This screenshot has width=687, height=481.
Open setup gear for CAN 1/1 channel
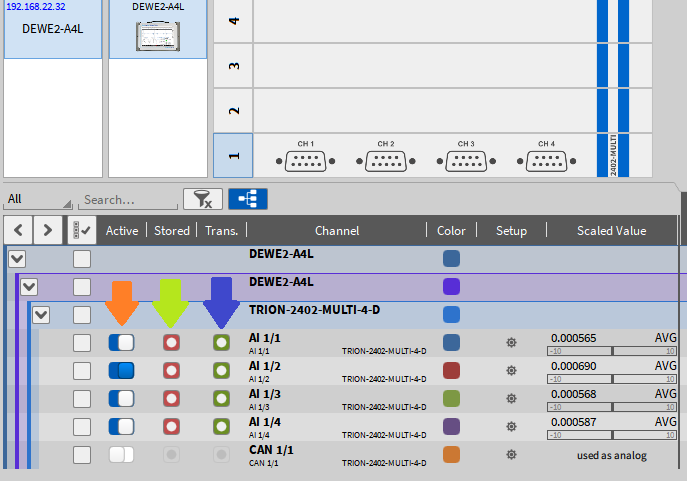(512, 455)
